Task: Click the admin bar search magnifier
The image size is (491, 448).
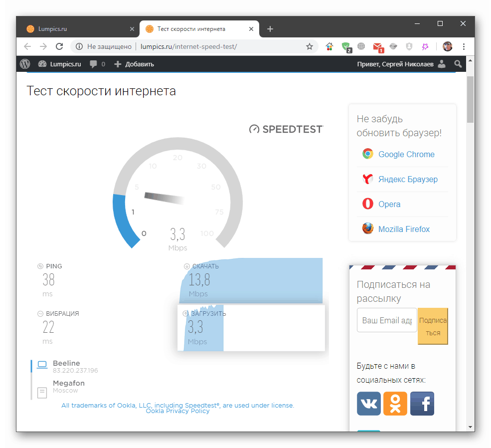Action: (x=458, y=64)
